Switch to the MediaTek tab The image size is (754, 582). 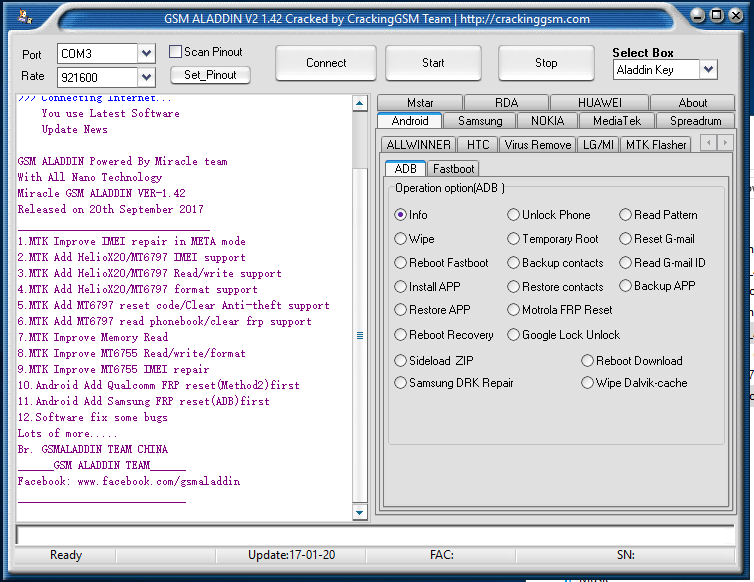pyautogui.click(x=617, y=121)
